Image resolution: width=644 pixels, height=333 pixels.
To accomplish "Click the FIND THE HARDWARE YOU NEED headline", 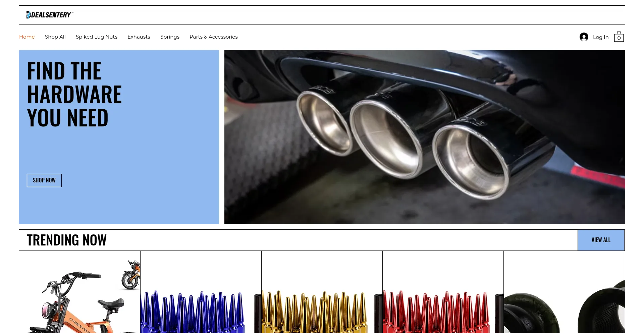I will click(74, 95).
